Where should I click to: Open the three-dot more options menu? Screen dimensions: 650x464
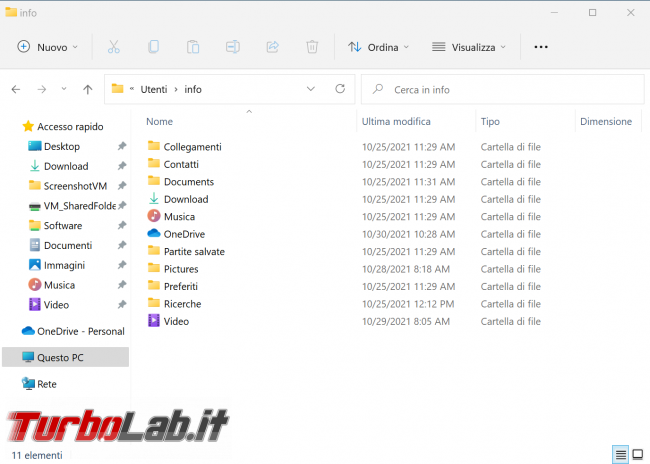[541, 47]
